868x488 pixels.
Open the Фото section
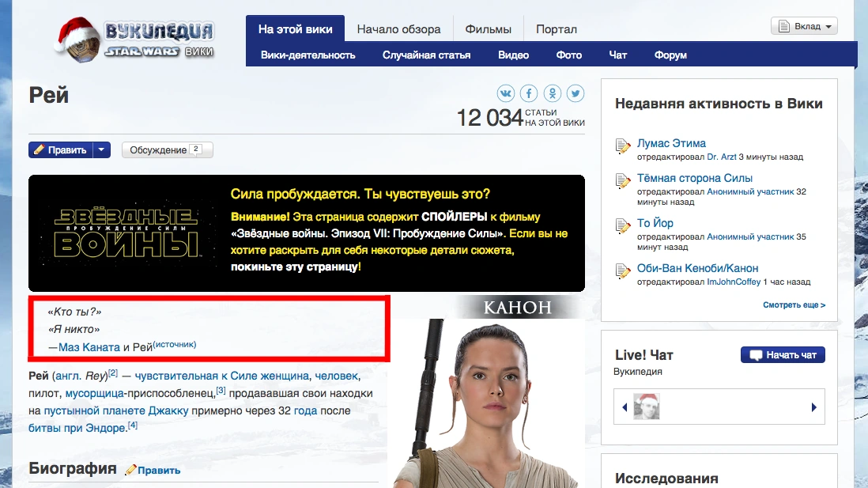pyautogui.click(x=568, y=55)
